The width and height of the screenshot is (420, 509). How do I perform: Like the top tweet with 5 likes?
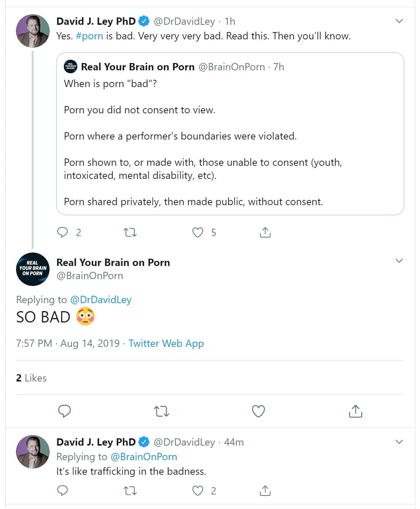pos(198,232)
